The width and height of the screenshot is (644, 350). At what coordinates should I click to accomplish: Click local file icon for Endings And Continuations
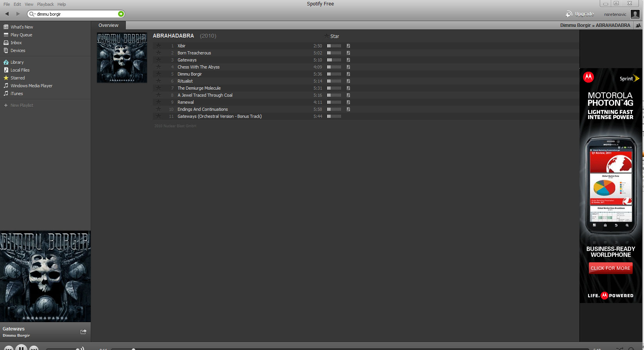(348, 109)
